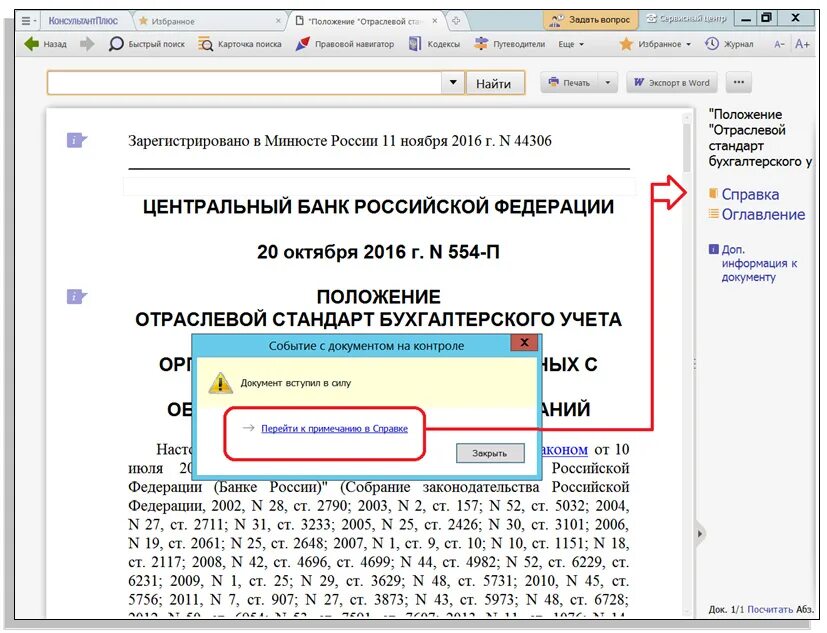Click the Кодексы book icon
827x633 pixels.
[x=415, y=44]
